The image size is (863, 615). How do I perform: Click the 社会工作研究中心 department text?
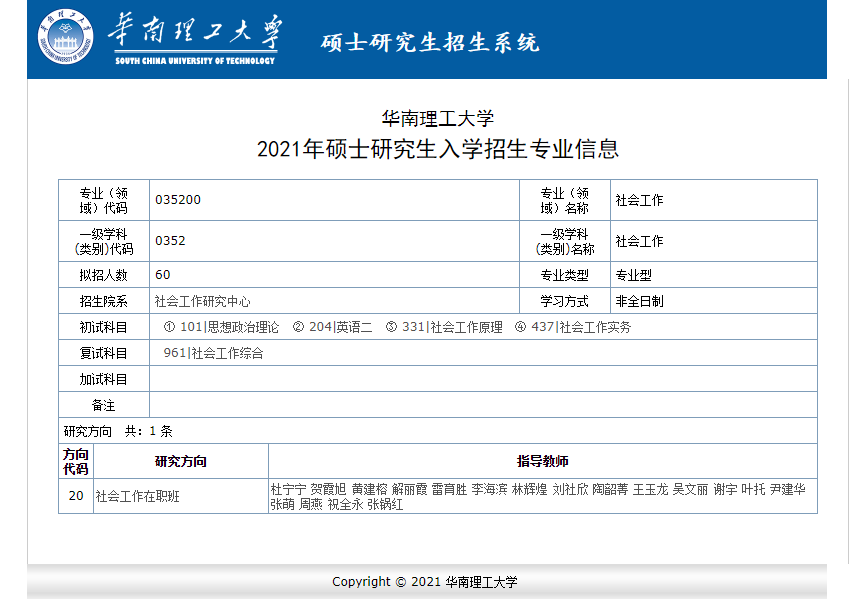click(203, 301)
